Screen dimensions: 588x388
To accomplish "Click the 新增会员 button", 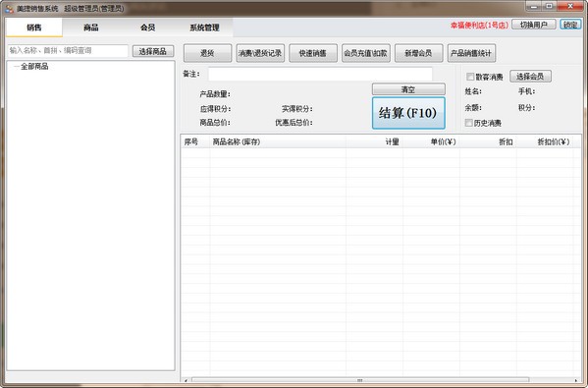I will click(418, 53).
